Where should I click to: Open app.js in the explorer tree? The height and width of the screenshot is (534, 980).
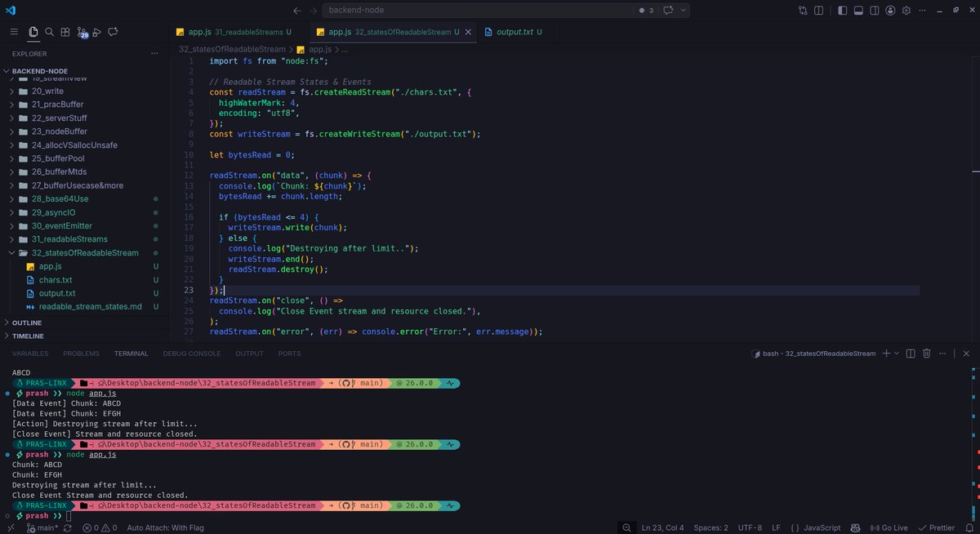83,266
